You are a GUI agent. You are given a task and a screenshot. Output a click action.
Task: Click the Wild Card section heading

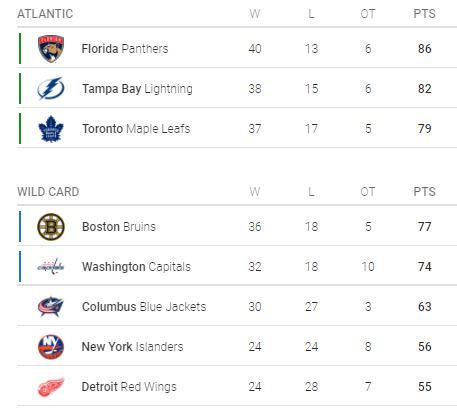click(x=48, y=192)
